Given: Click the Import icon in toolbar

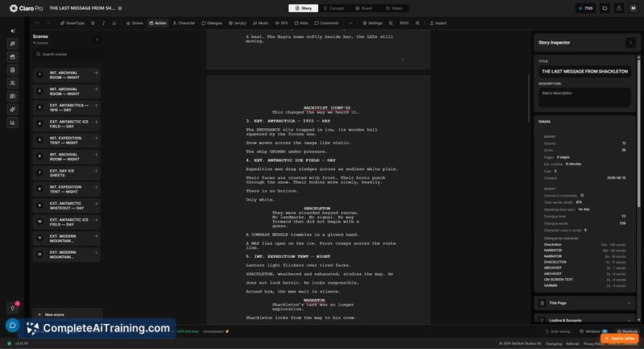Looking at the screenshot, I should [x=438, y=23].
